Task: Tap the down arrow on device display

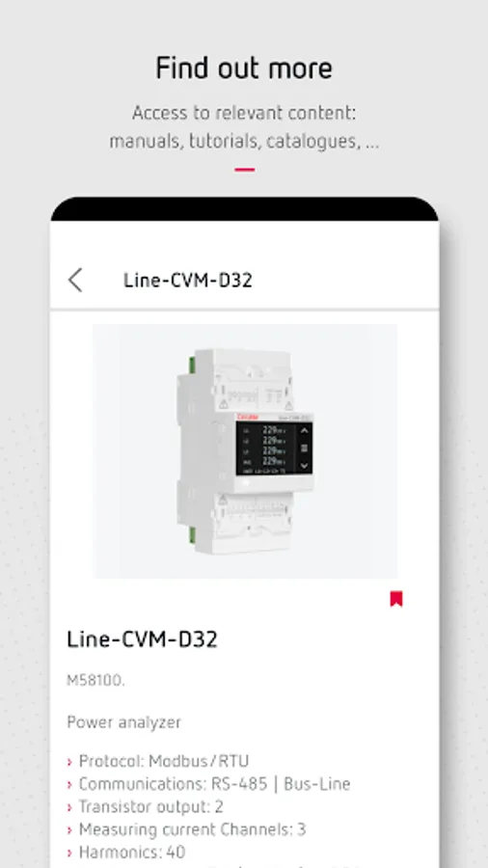Action: 304,466
